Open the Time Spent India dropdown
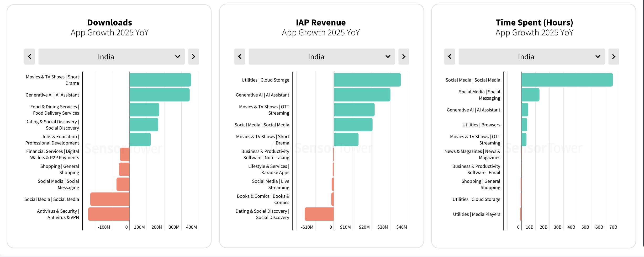 [x=531, y=57]
